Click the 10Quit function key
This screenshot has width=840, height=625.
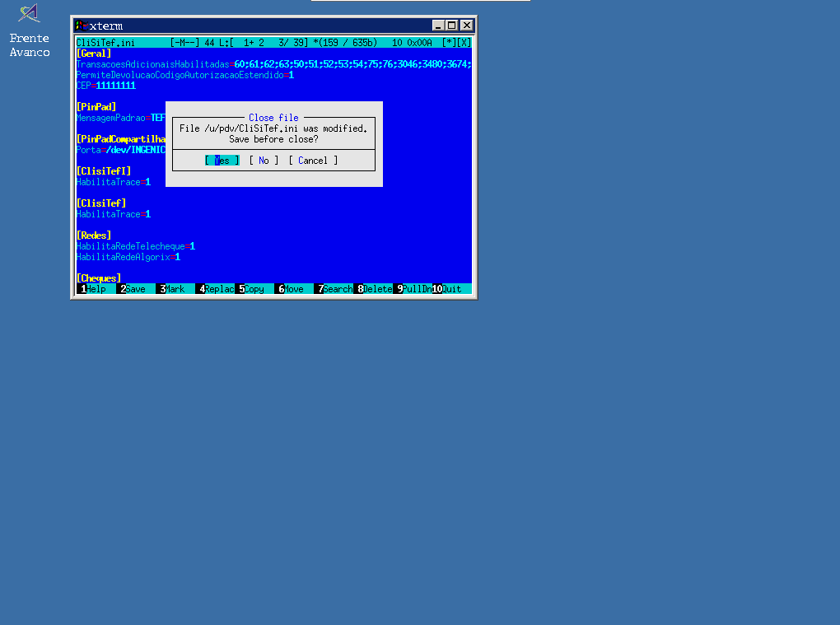pos(447,289)
